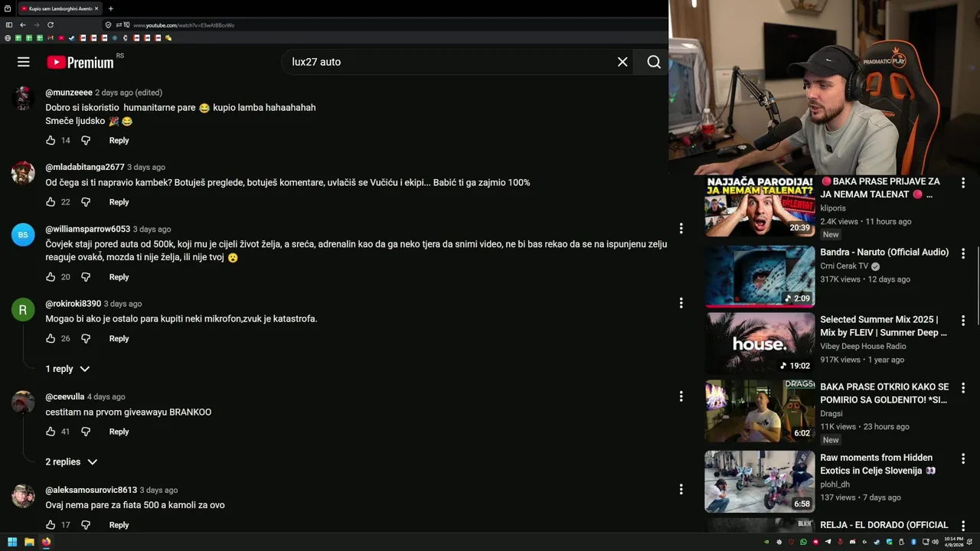Screen dimensions: 980x551
Task: Dislike the comment by @mladabitanga2677
Action: [86, 202]
